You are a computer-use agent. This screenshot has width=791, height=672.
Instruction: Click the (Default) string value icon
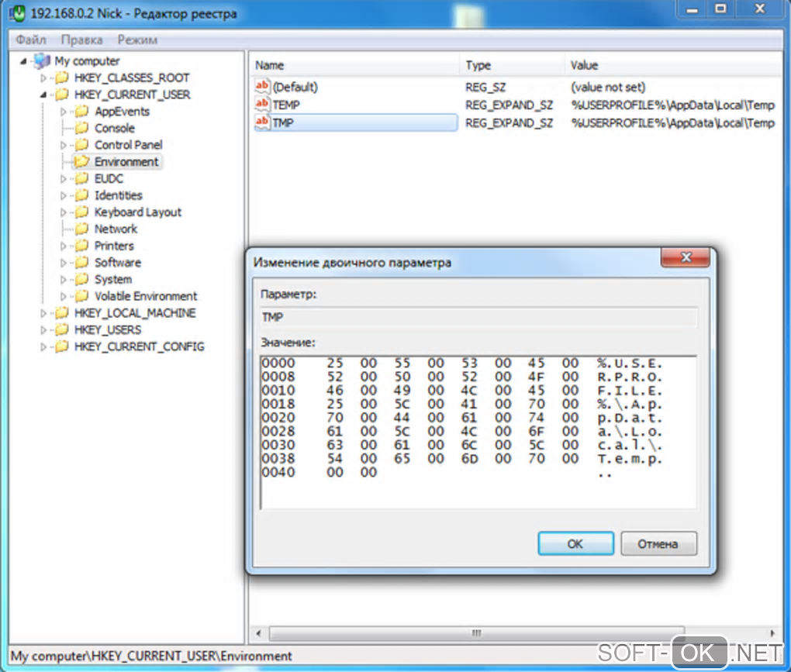click(x=262, y=86)
